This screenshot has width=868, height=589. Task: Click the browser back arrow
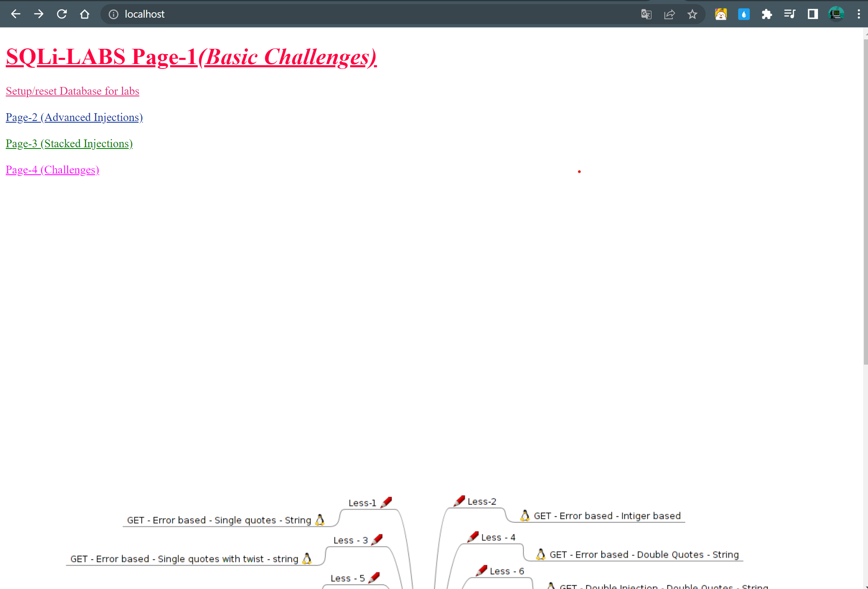click(16, 14)
